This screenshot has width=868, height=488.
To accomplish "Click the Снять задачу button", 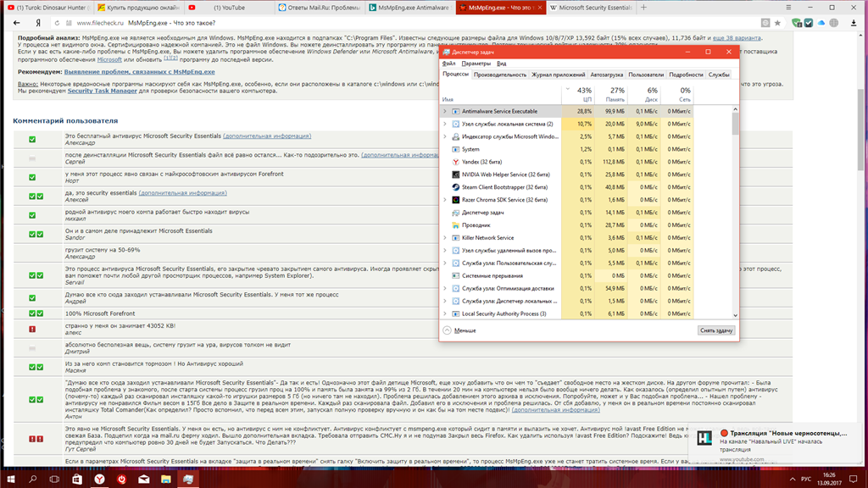I will 716,330.
